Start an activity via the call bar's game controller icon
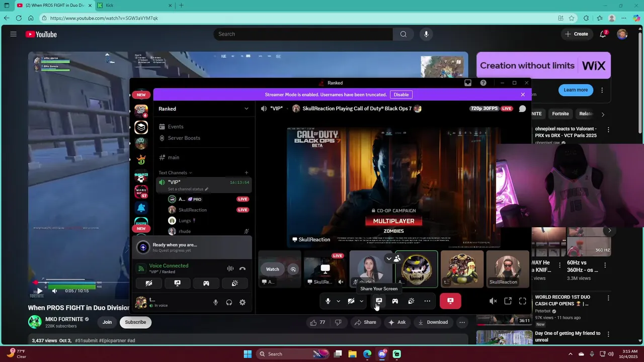644x362 pixels. (395, 301)
